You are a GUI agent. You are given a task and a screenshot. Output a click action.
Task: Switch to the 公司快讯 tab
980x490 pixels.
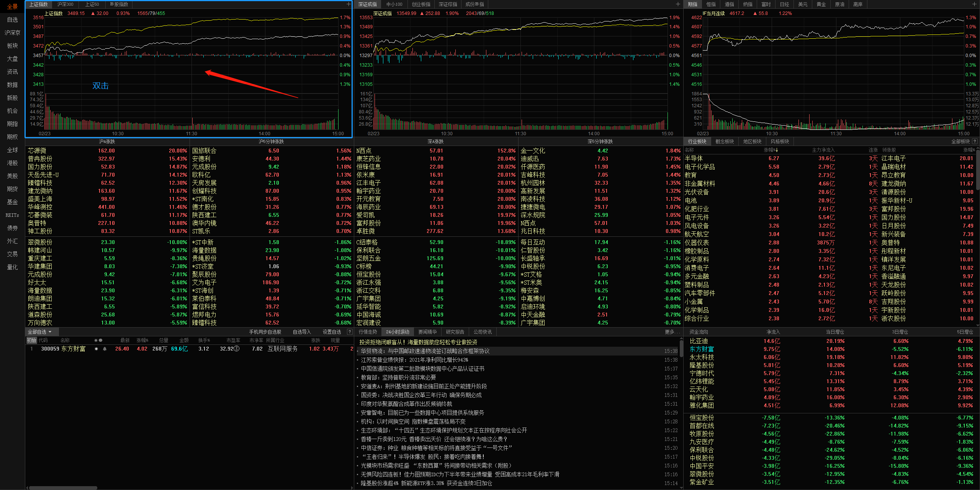pos(483,332)
